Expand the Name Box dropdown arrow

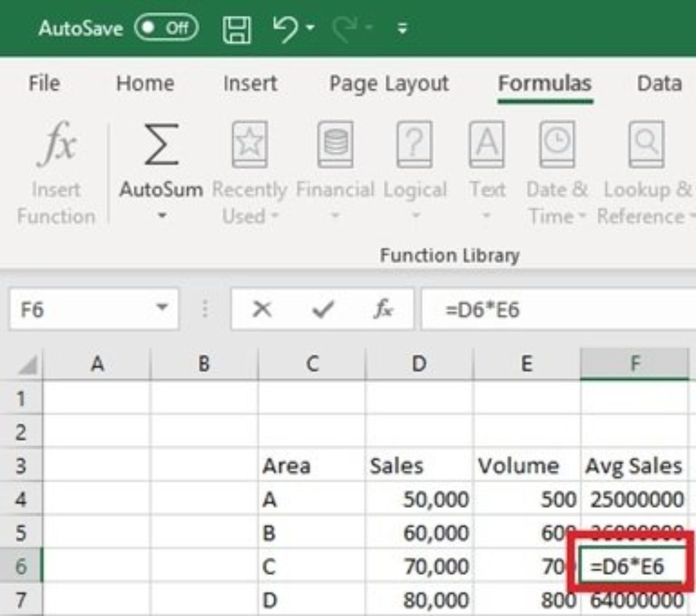click(x=162, y=308)
